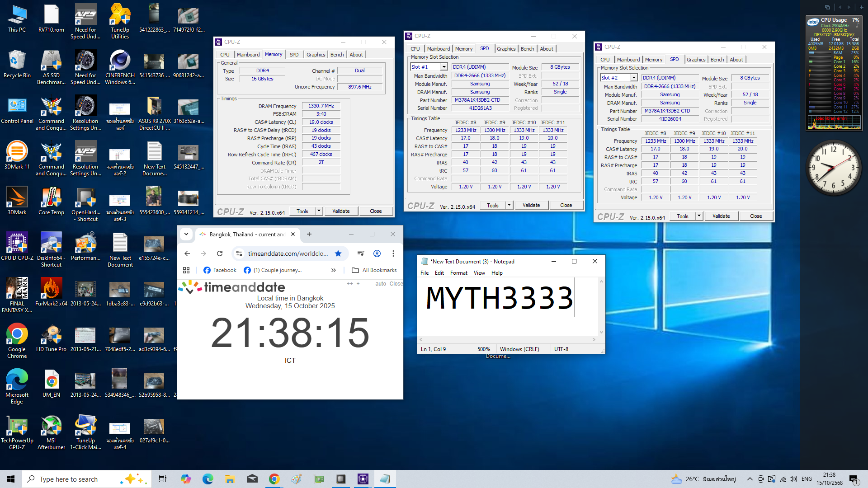Click the bookmark star in Chrome address bar
Screen dimensions: 868x488
(338, 253)
